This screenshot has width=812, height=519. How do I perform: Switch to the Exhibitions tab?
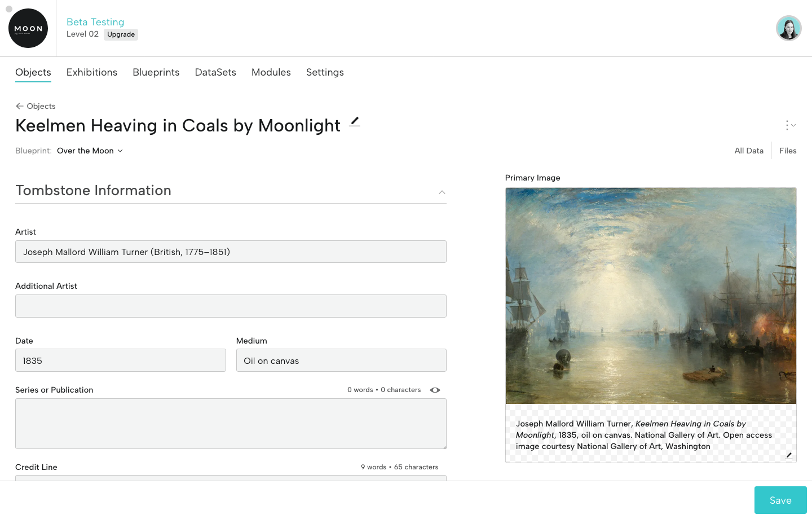coord(92,72)
